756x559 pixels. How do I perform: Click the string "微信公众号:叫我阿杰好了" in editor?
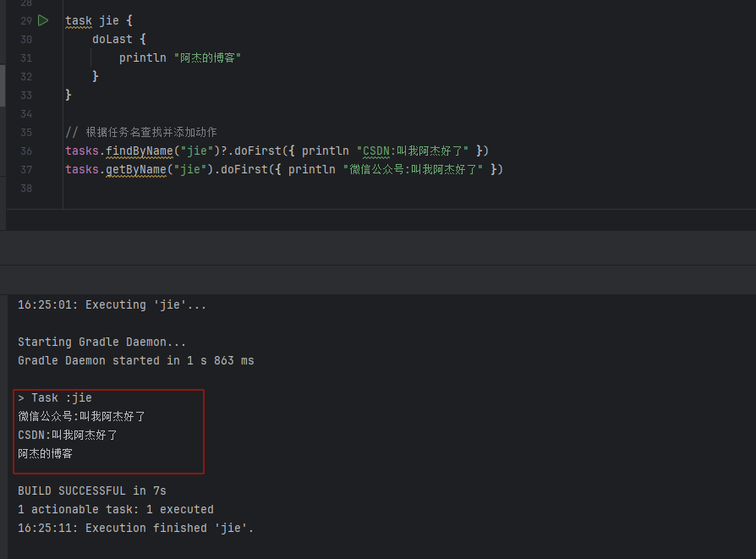point(413,169)
